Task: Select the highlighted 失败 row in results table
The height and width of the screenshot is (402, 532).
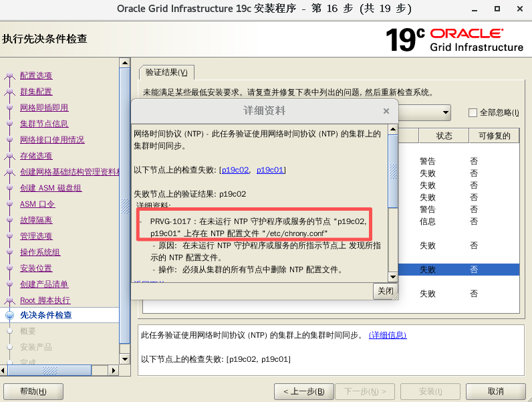Action: [458, 270]
